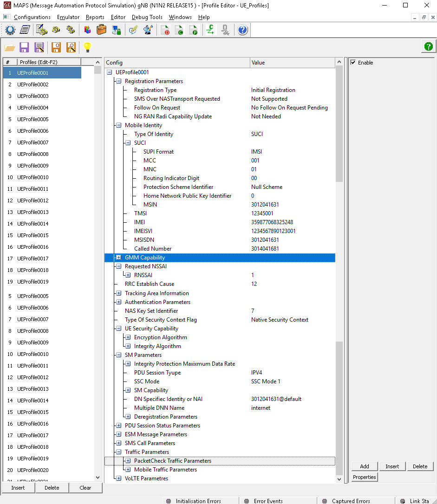Image resolution: width=437 pixels, height=504 pixels.
Task: Click the Properties button
Action: [x=364, y=477]
